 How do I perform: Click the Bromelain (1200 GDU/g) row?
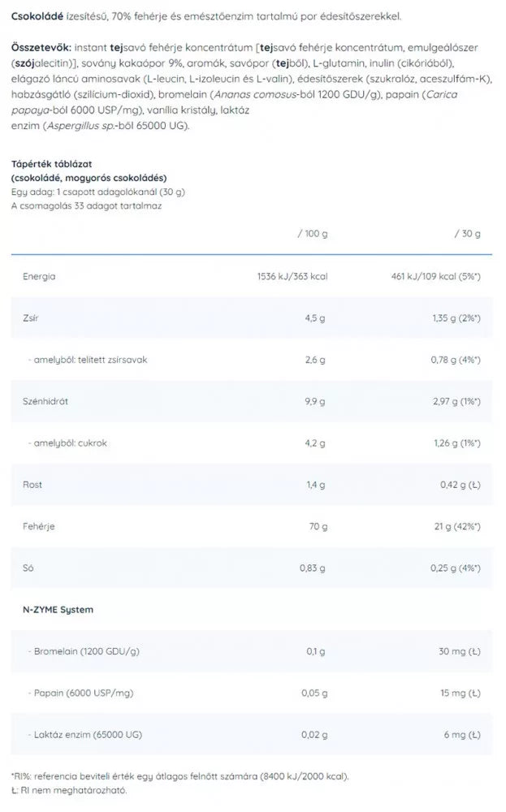click(252, 651)
